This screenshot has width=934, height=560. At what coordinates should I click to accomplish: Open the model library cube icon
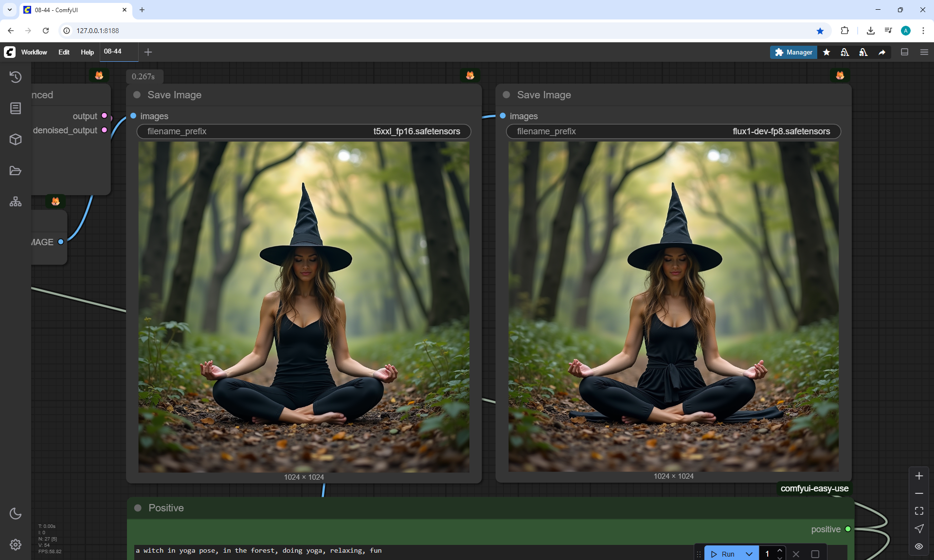point(16,140)
